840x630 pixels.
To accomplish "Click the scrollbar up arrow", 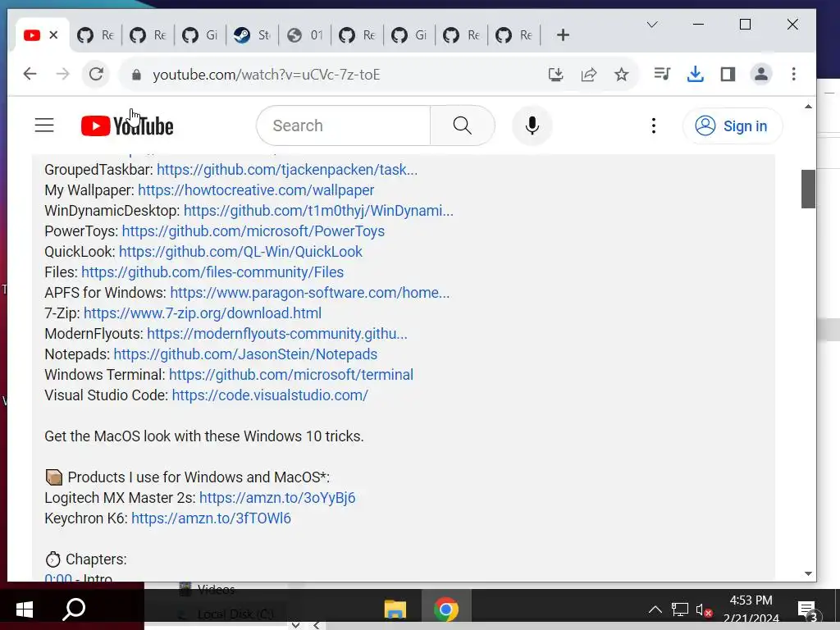I will tap(808, 107).
